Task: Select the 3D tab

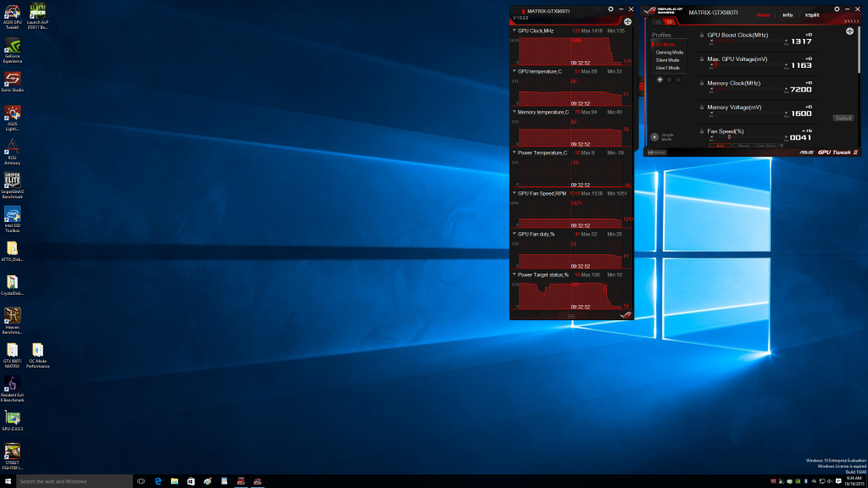Action: (669, 22)
